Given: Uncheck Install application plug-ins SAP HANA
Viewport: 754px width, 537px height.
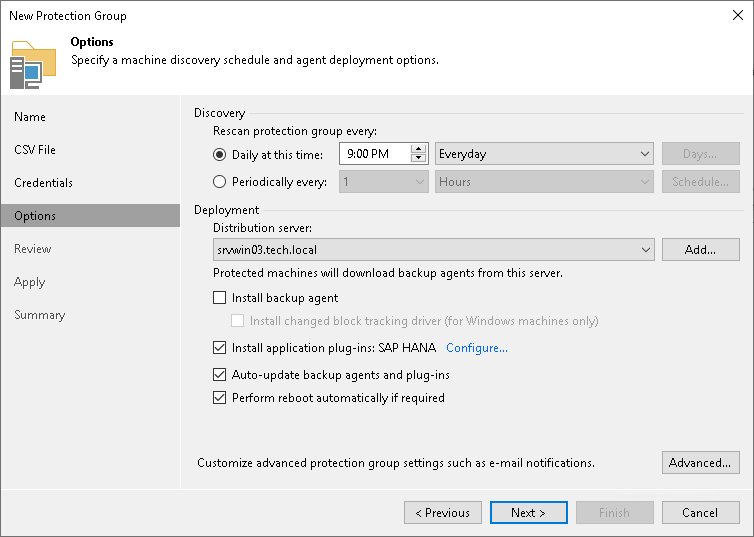Looking at the screenshot, I should click(219, 348).
